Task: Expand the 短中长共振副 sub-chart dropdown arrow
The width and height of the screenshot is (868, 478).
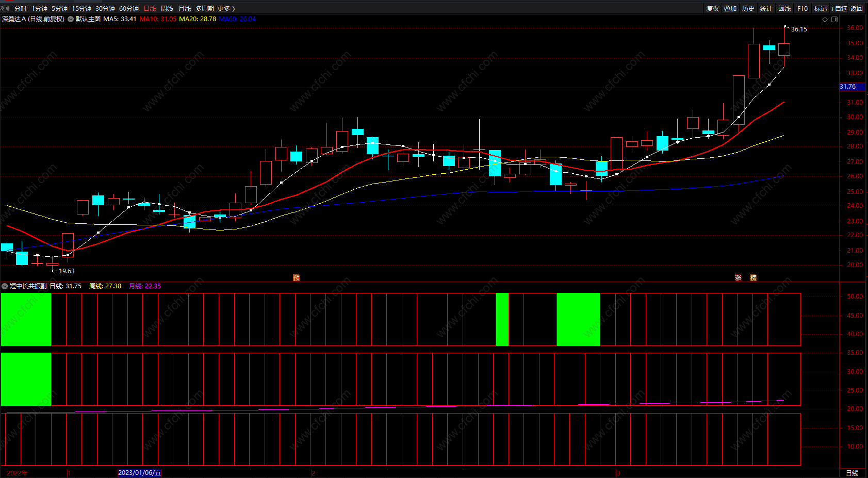Action: 5,286
